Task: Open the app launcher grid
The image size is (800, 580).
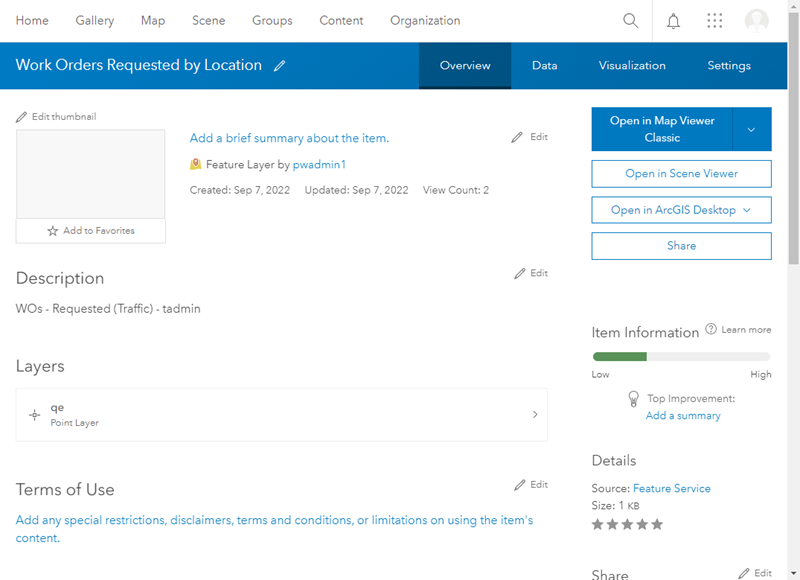Action: click(x=714, y=21)
